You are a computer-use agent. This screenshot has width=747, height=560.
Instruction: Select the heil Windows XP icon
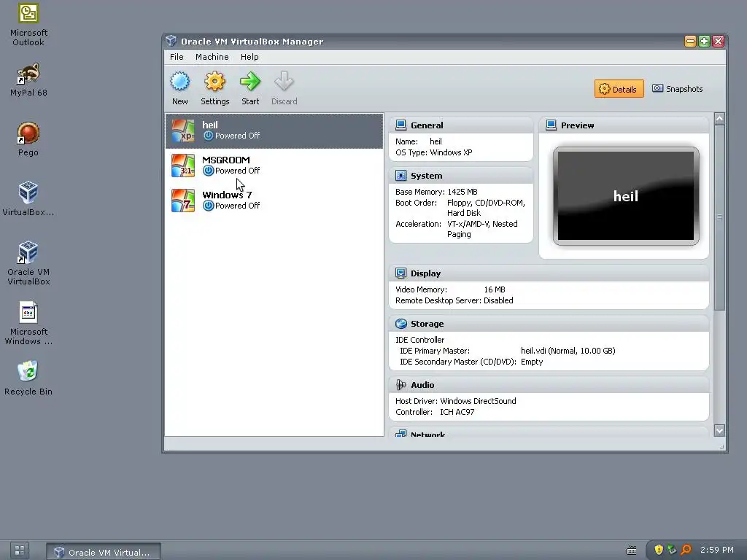click(x=183, y=131)
